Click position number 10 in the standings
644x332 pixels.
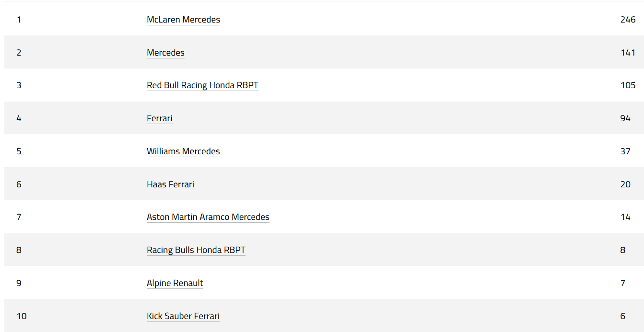22,316
